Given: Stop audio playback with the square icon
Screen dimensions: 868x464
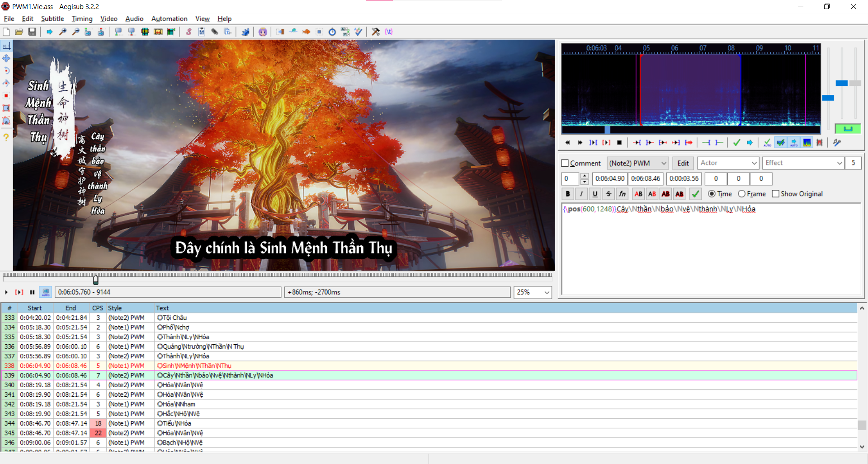Looking at the screenshot, I should point(619,143).
